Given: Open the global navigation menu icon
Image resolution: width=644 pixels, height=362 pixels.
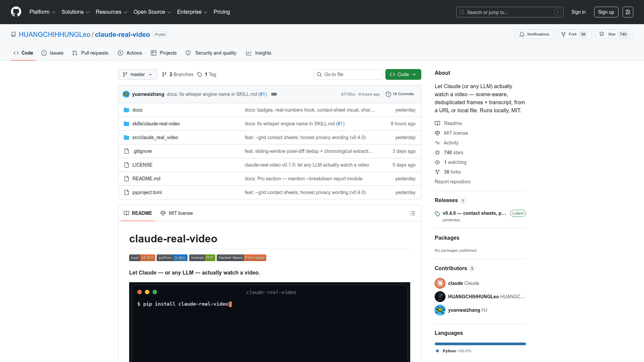Looking at the screenshot, I should point(628,12).
